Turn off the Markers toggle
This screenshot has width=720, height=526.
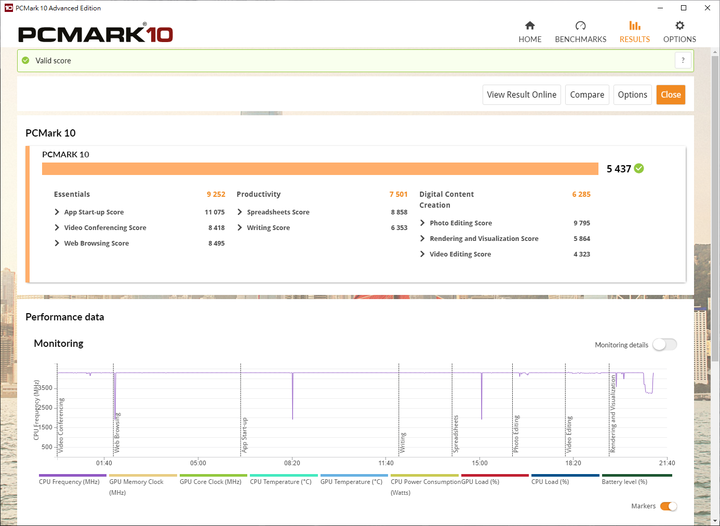coord(669,506)
